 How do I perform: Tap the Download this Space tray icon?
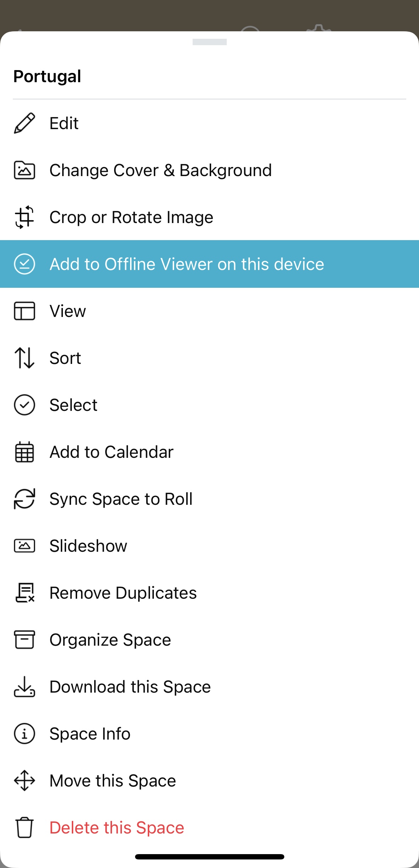point(24,687)
